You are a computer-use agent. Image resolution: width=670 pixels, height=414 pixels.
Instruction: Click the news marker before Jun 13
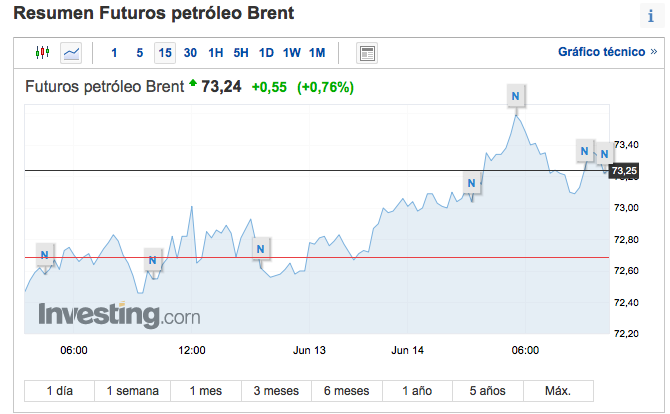pos(259,248)
